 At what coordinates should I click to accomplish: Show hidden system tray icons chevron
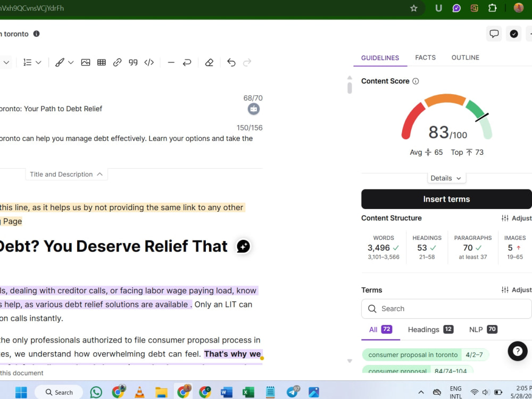pyautogui.click(x=421, y=392)
